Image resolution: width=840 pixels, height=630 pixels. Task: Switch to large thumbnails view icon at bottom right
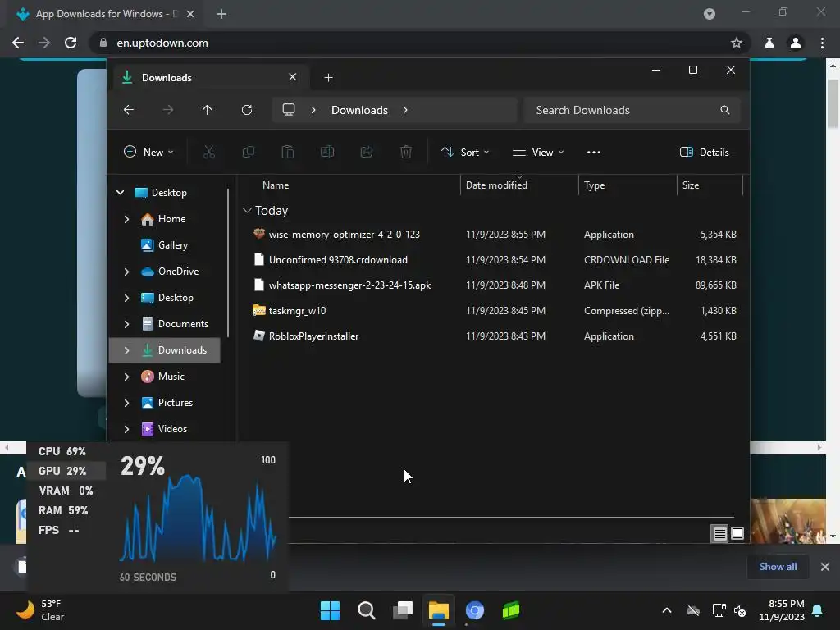[x=737, y=533]
